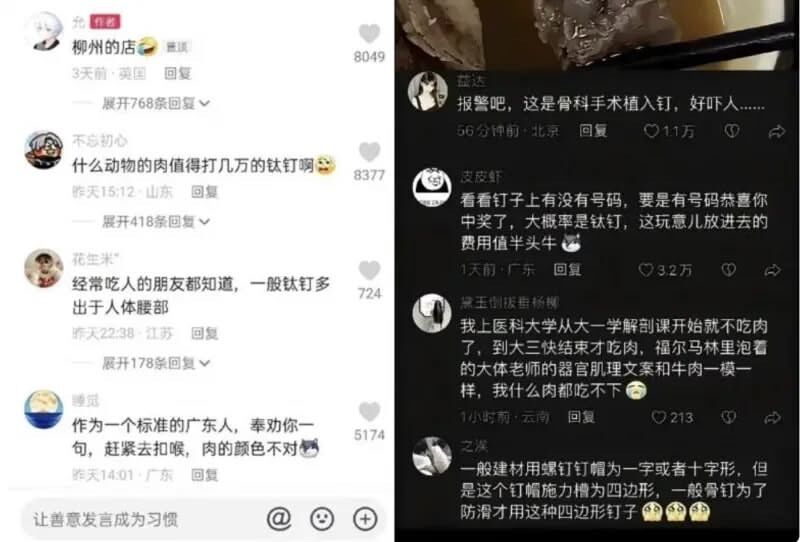Viewport: 800px width, 542px height.
Task: Click the @ mention icon in comment bar
Action: tap(279, 519)
